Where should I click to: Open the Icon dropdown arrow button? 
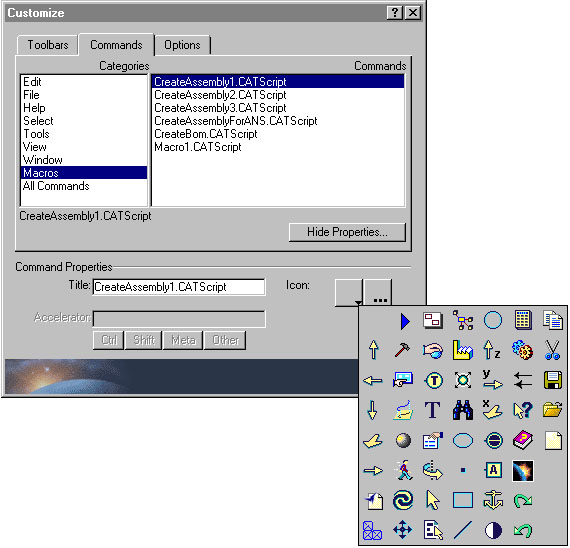point(349,292)
